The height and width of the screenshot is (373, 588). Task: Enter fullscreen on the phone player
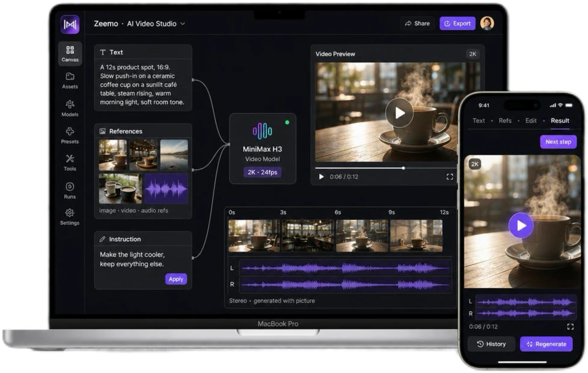click(570, 326)
